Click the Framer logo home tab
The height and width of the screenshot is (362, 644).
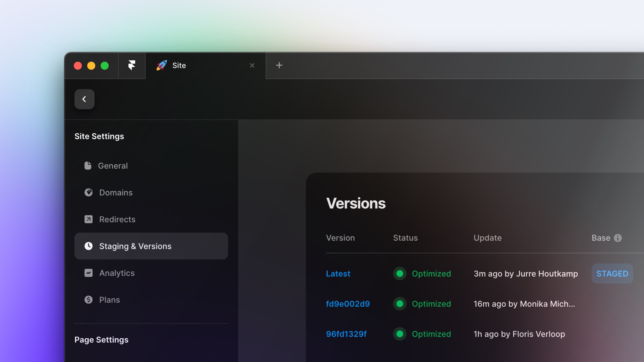click(132, 66)
